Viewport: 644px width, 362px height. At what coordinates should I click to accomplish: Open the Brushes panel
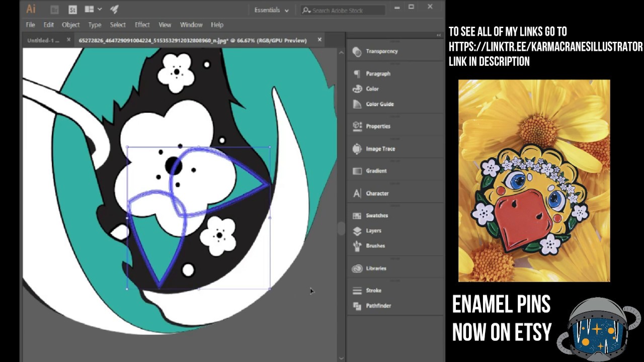point(375,246)
